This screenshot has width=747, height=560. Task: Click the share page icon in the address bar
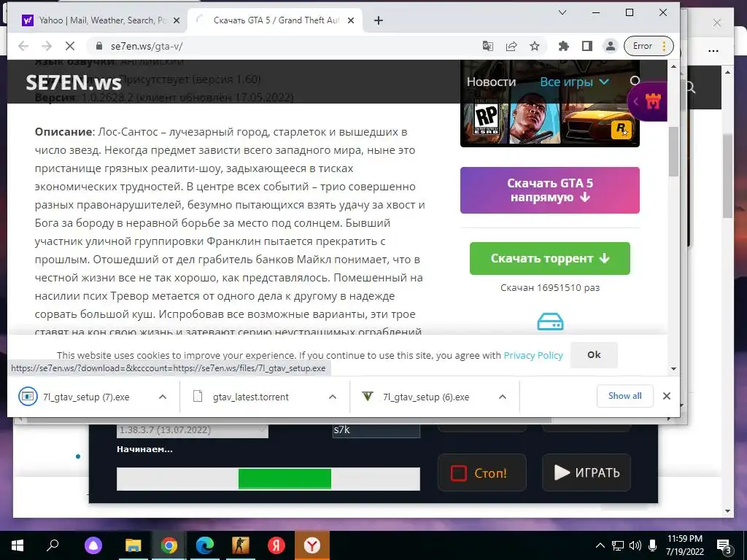pos(511,46)
